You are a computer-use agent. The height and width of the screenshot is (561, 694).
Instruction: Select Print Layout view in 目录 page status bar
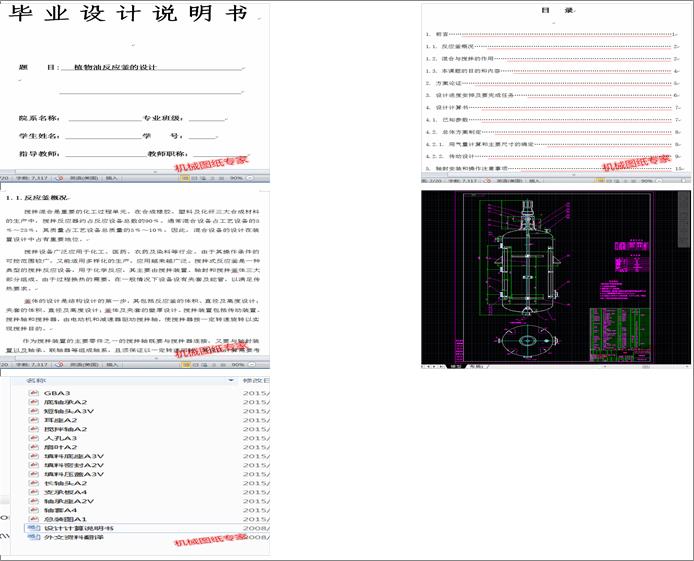click(x=600, y=181)
